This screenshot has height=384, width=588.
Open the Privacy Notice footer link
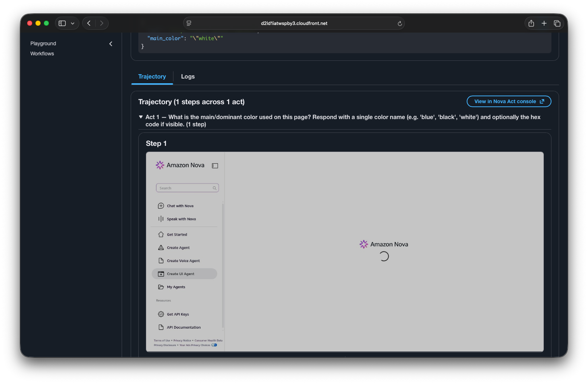click(182, 341)
